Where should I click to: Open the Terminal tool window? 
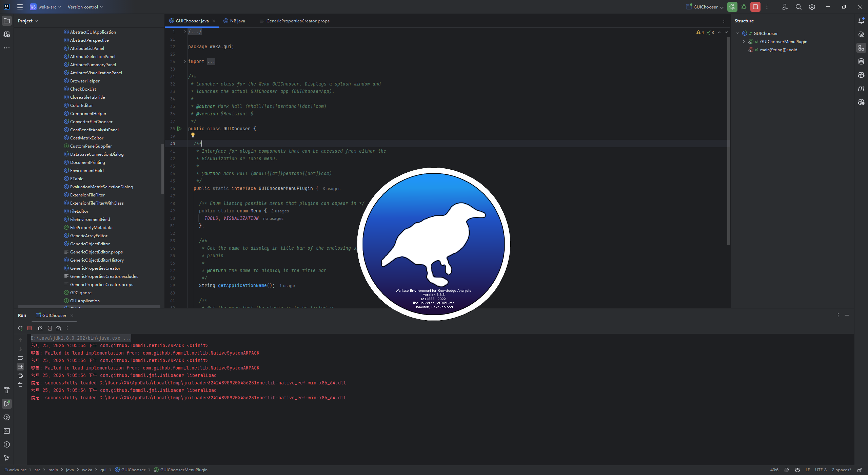7,431
